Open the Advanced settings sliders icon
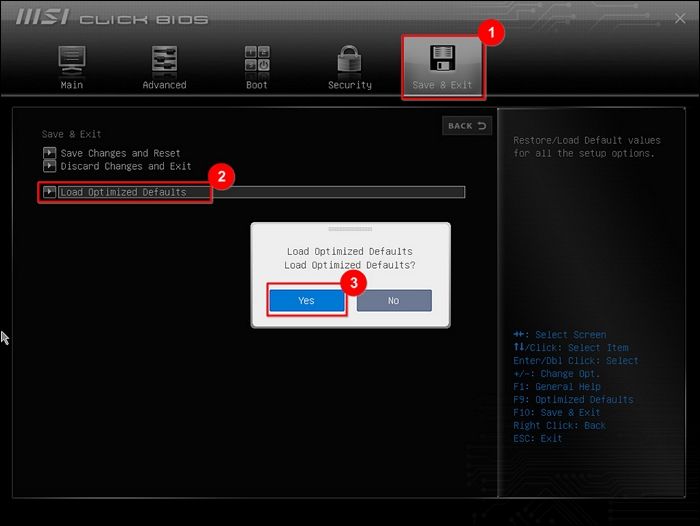This screenshot has width=700, height=526. (164, 60)
